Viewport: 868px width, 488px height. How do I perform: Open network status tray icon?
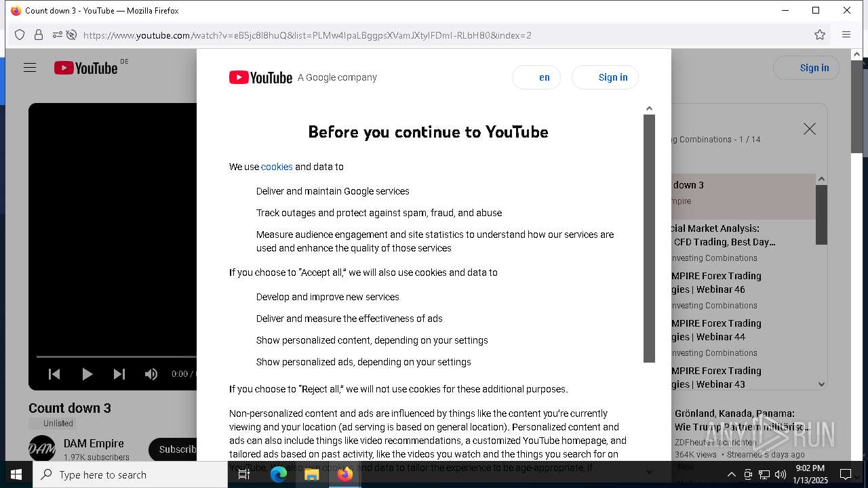coord(764,474)
